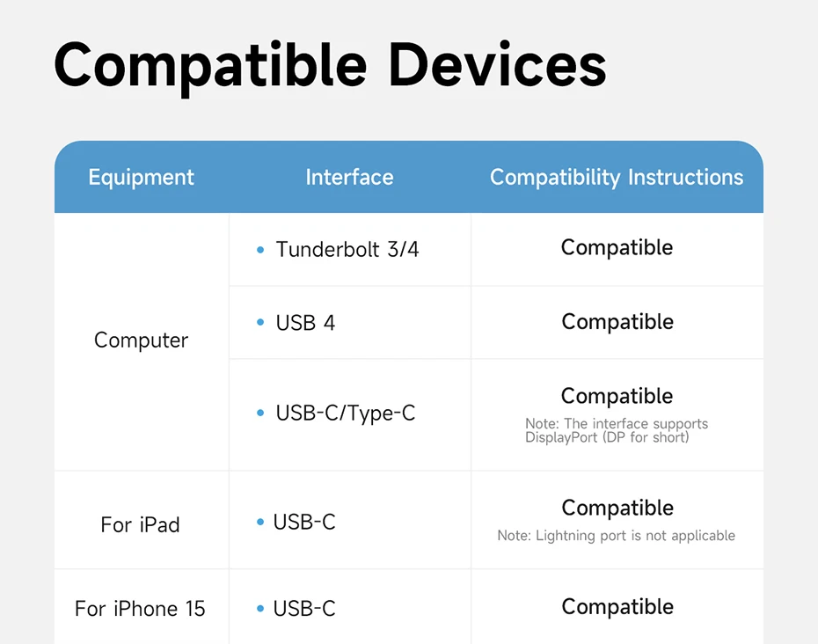Click Compatible in the Tunderbolt 3/4 row
818x644 pixels.
(x=617, y=248)
